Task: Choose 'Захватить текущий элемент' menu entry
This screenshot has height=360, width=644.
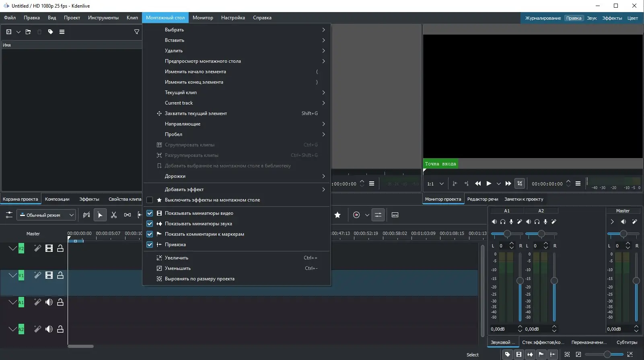Action: point(237,113)
